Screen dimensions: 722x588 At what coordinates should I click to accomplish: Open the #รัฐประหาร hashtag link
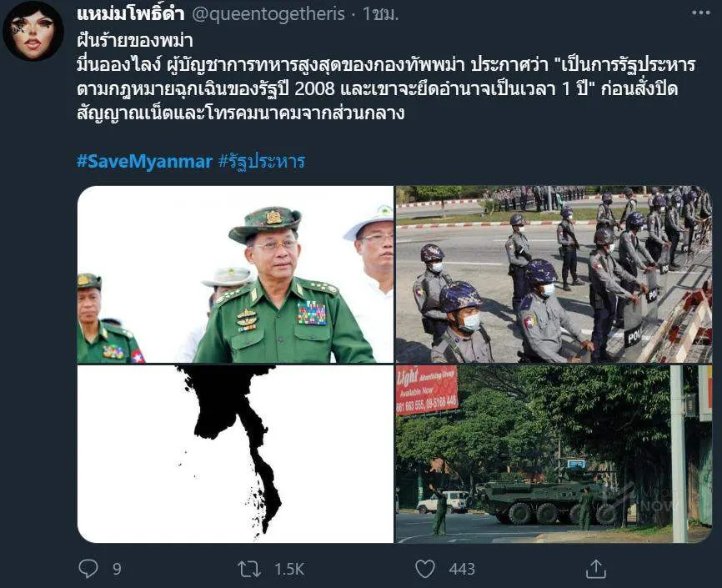click(262, 162)
